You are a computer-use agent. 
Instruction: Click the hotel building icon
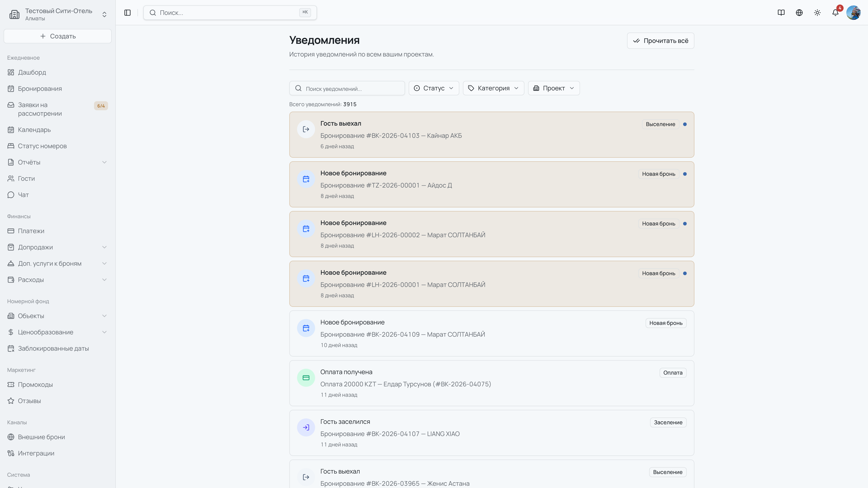14,14
